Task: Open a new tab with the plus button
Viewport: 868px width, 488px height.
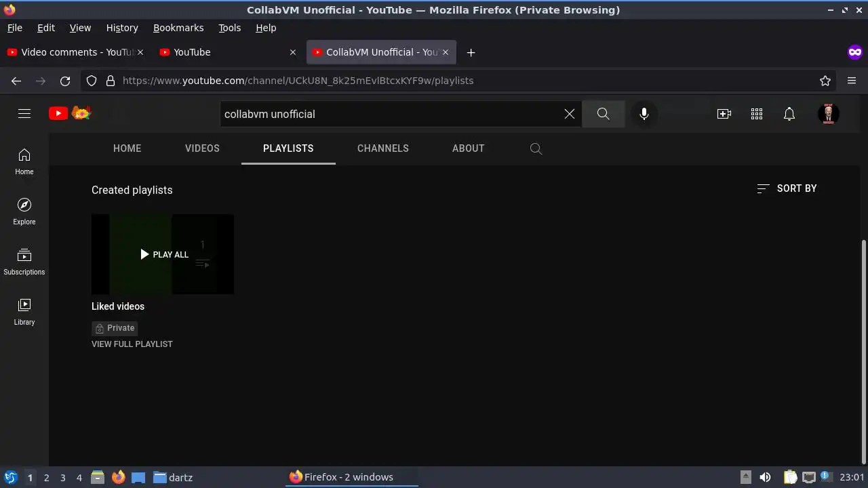Action: pos(471,52)
